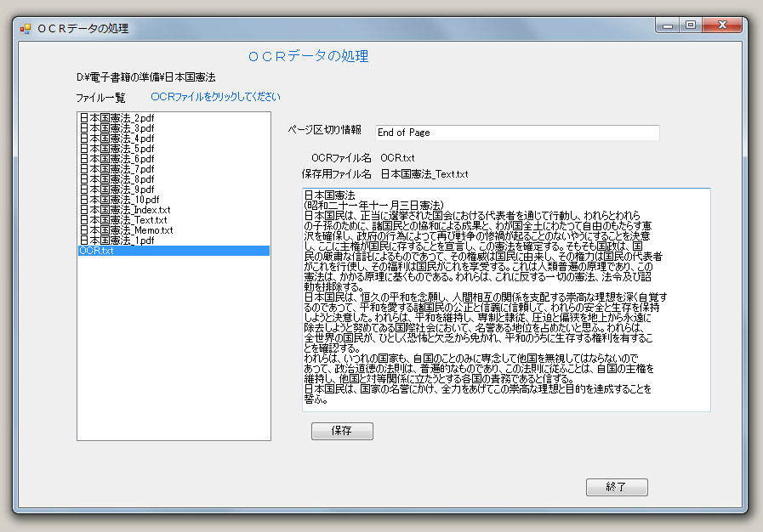Pick 日本国憲法_Memo.txt from the file list
This screenshot has width=763, height=532.
[x=125, y=230]
